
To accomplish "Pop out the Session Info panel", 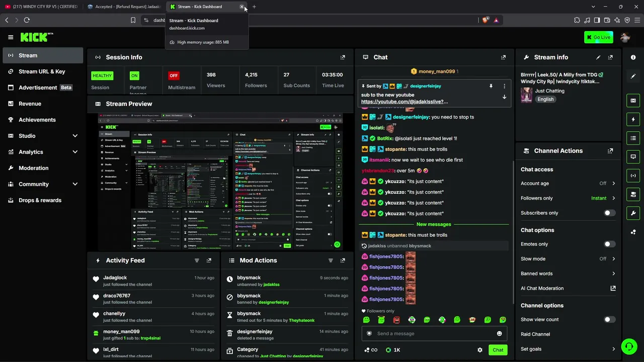I will pyautogui.click(x=343, y=57).
